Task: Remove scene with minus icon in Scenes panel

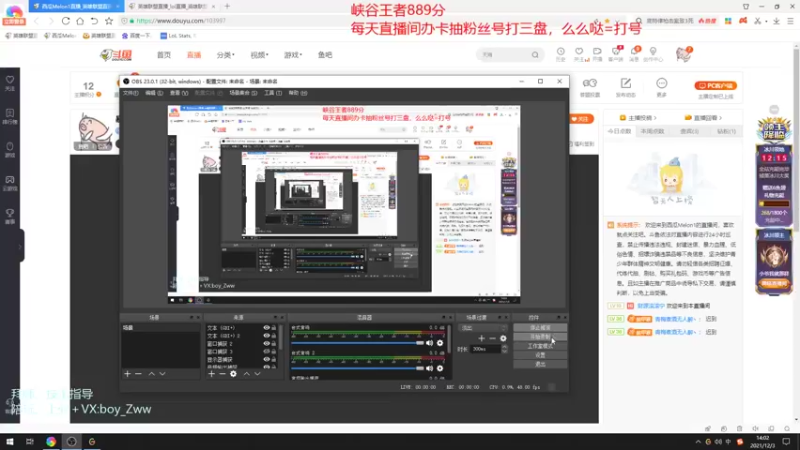Action: 138,374
